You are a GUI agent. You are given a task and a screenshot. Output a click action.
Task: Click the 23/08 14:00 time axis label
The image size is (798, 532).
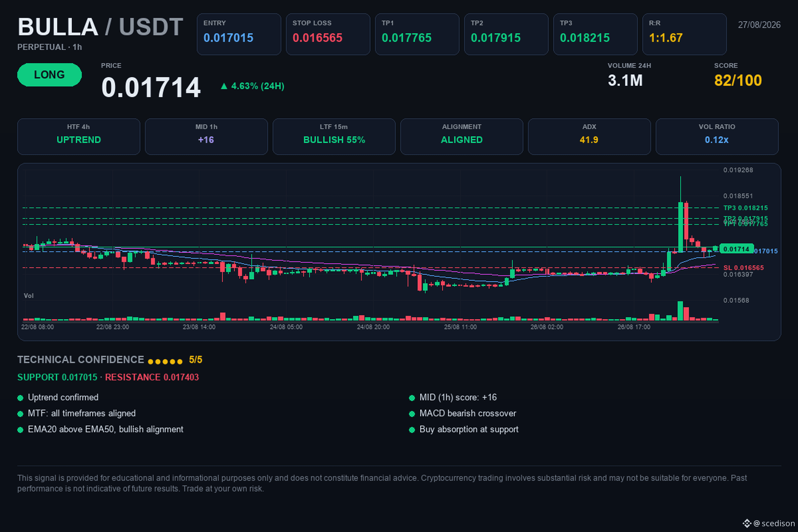[199, 327]
